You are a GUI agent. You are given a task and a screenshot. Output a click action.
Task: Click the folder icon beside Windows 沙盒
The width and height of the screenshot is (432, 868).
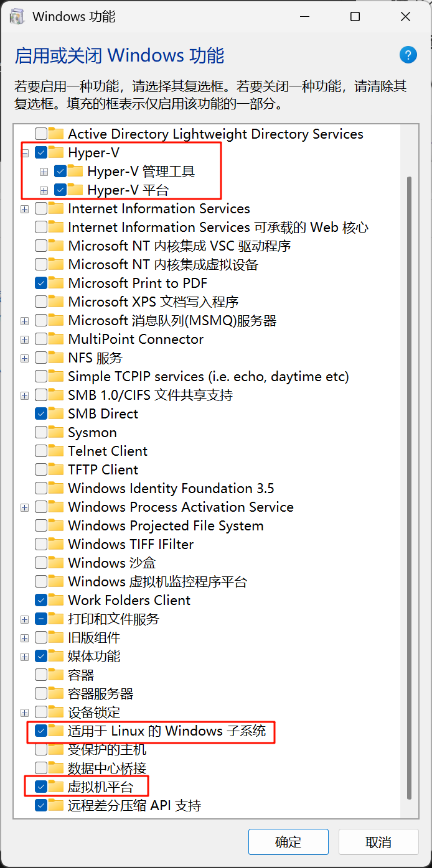(x=56, y=563)
